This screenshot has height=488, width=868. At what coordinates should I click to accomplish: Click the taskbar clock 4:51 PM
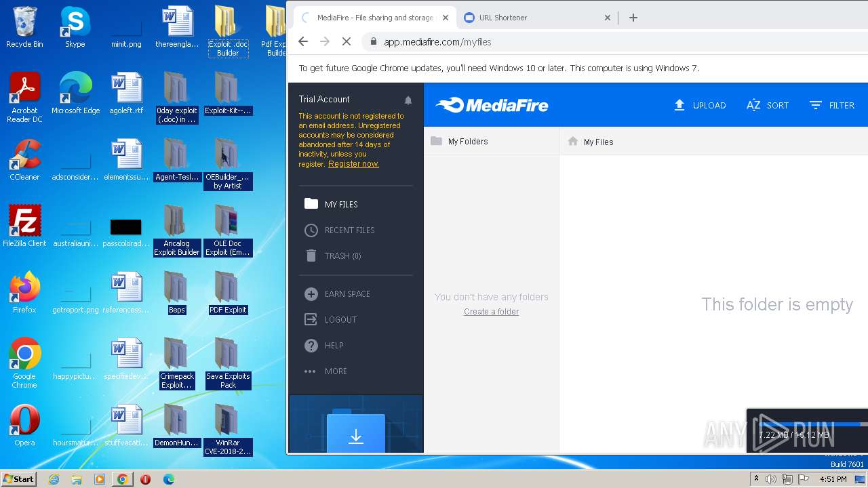click(x=833, y=479)
